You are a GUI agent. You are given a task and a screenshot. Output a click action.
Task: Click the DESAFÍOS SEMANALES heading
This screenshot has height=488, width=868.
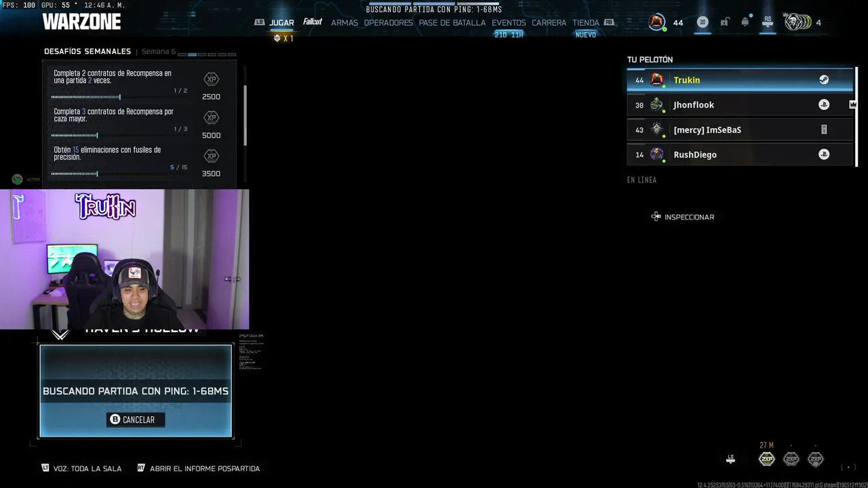pos(87,52)
